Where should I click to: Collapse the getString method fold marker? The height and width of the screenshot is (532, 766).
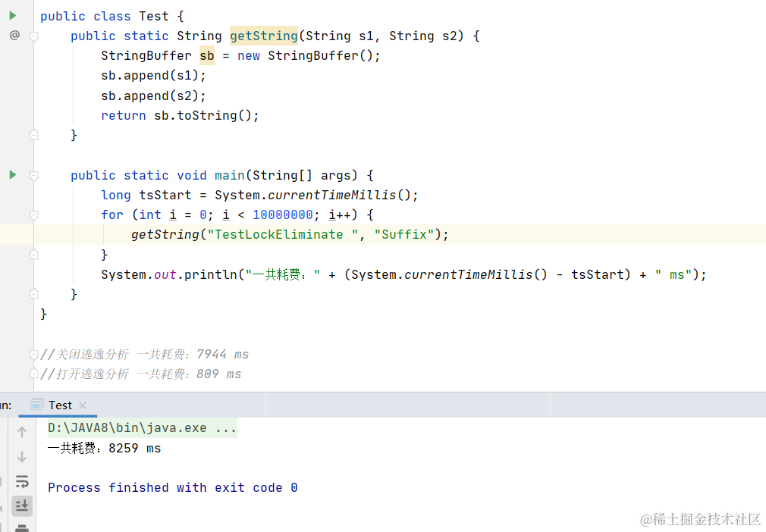pyautogui.click(x=34, y=36)
